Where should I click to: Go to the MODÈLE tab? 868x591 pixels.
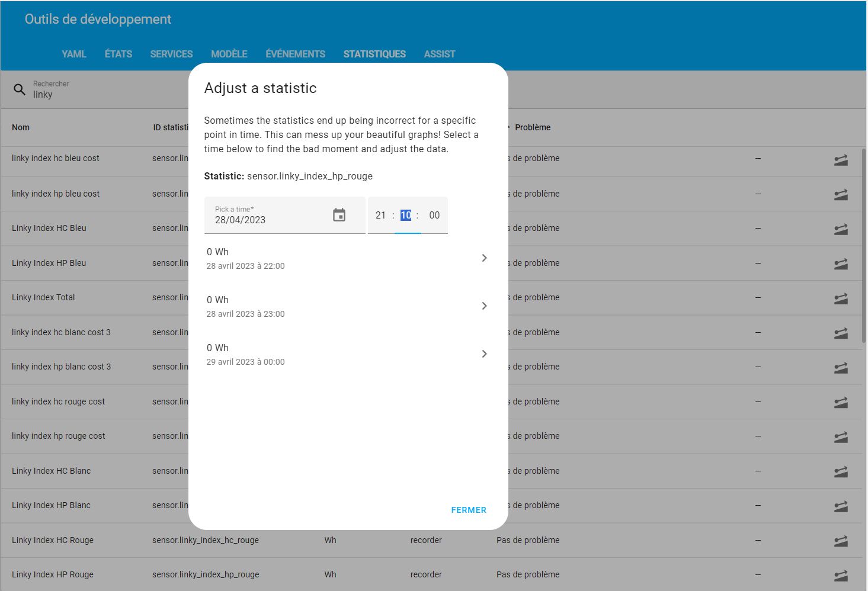(x=229, y=54)
